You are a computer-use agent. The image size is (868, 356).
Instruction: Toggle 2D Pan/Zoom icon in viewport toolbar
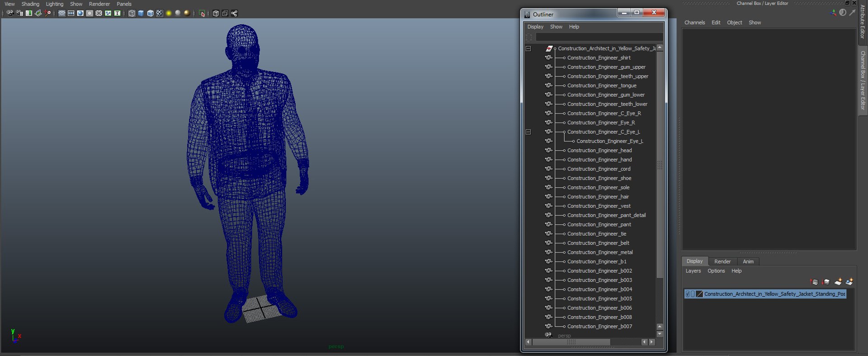[47, 13]
